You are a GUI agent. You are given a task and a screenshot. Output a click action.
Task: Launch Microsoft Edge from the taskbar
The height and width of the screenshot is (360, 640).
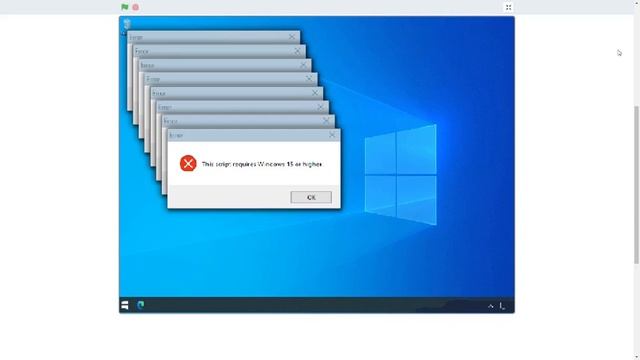(x=141, y=305)
